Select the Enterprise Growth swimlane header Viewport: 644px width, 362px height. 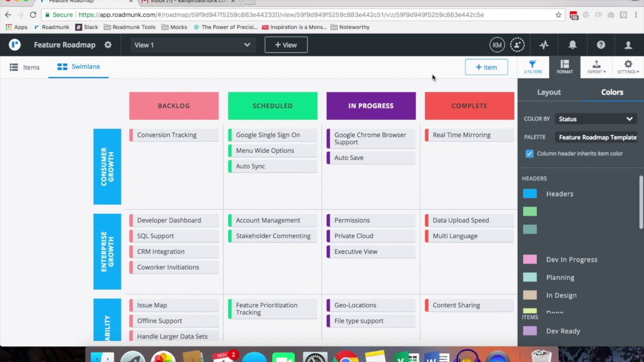(107, 251)
